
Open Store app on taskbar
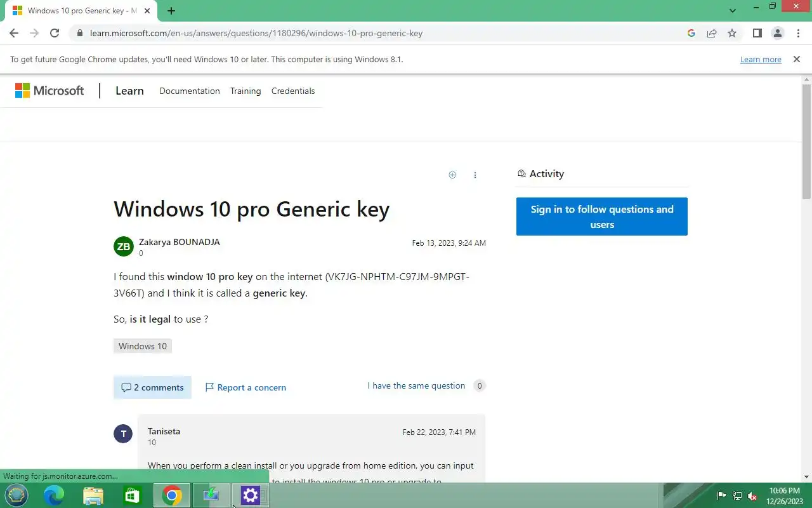tap(132, 495)
